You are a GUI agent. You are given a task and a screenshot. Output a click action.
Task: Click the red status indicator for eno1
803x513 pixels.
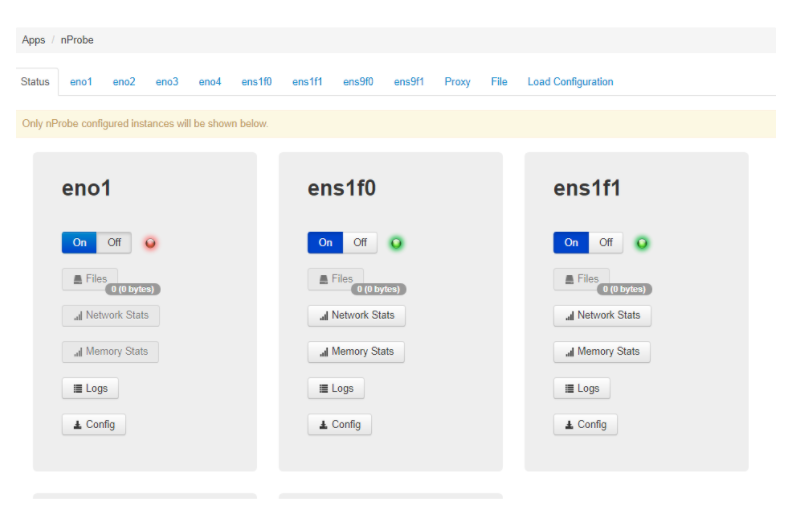151,243
